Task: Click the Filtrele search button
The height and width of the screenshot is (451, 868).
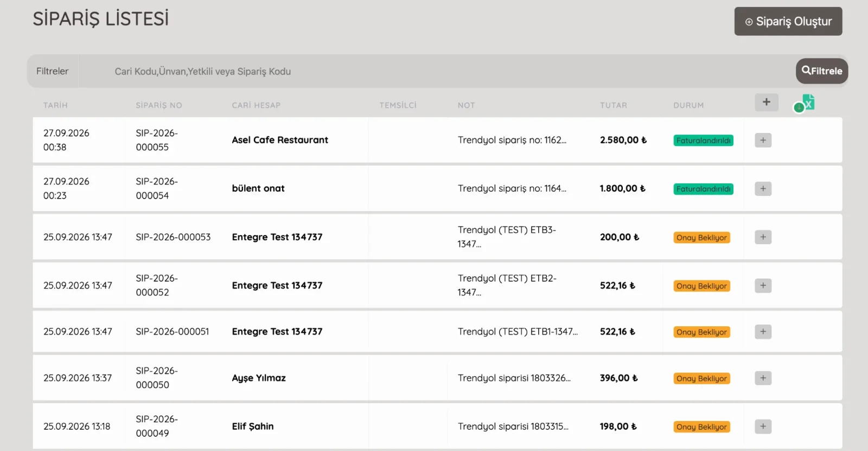Action: point(821,71)
